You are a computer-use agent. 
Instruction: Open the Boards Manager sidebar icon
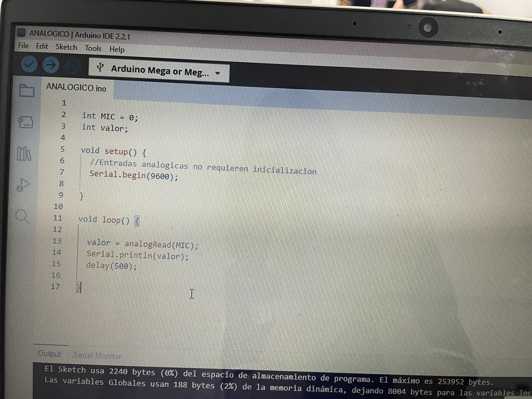click(25, 122)
